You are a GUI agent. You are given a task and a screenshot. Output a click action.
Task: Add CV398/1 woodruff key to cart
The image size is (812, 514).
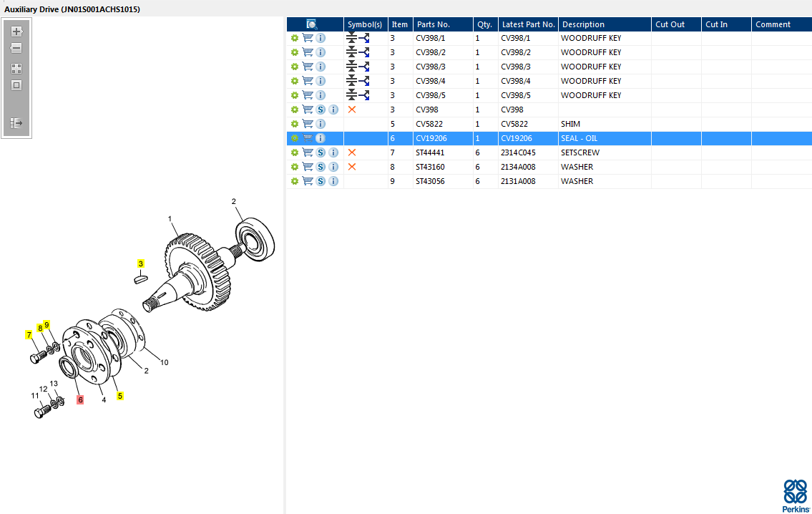pos(308,38)
